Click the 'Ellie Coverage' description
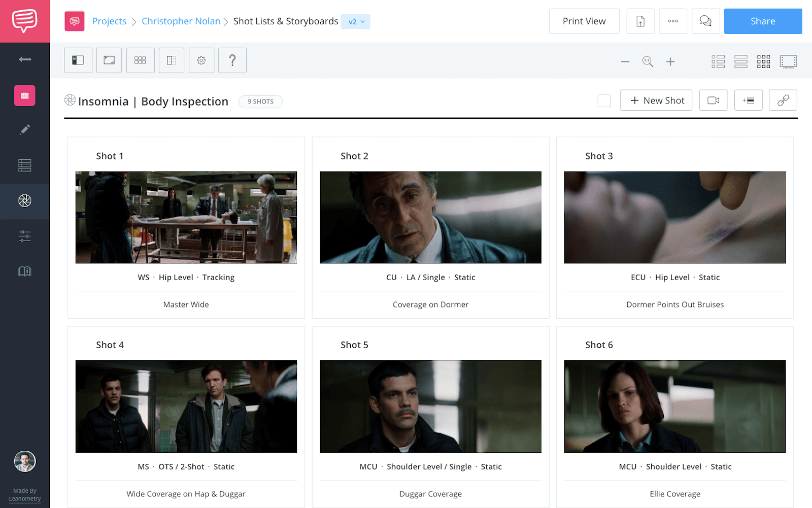This screenshot has width=812, height=508. (x=675, y=494)
